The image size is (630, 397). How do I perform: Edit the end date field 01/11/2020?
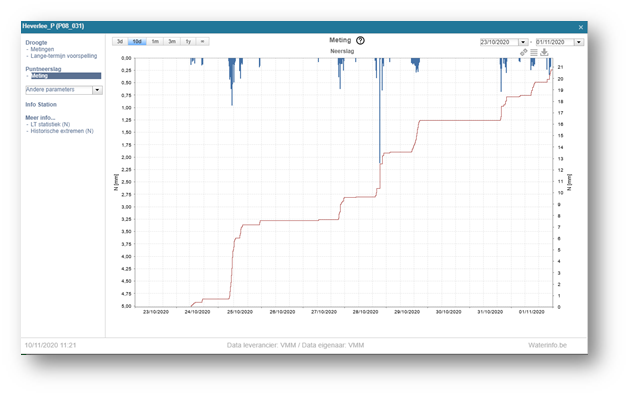(555, 42)
